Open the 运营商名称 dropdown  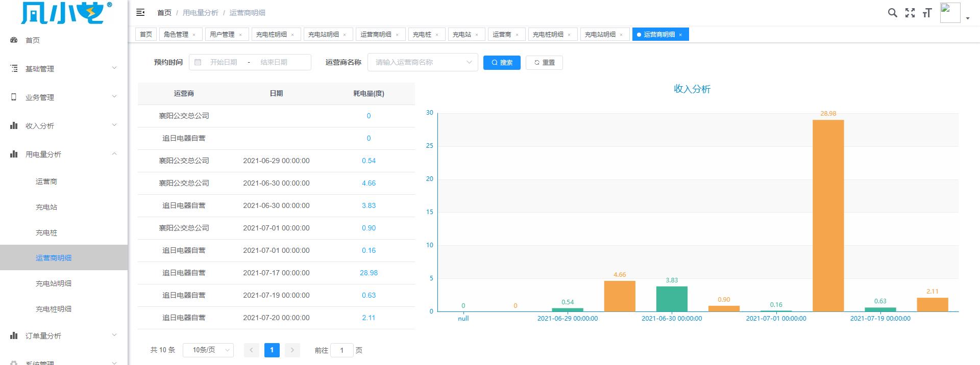423,62
